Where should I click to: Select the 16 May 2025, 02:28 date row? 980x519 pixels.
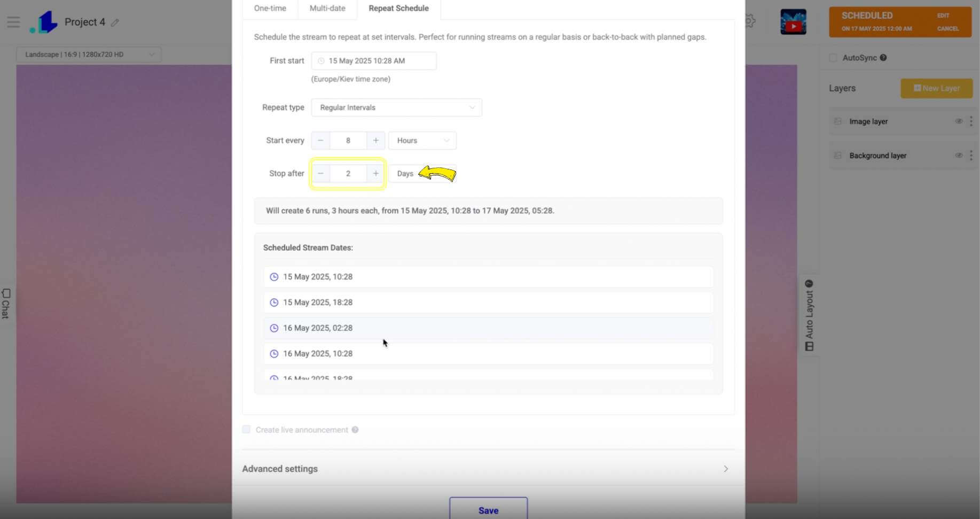coord(488,328)
